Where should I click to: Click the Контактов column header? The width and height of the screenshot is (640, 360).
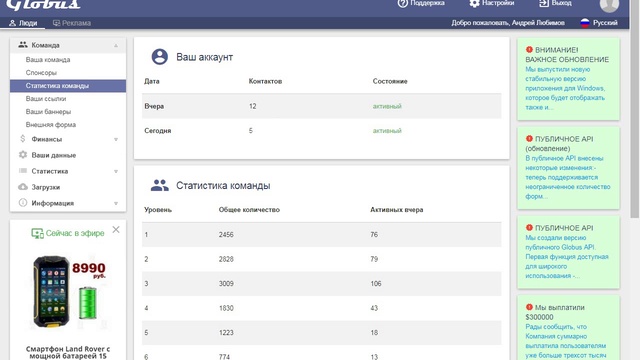point(265,81)
